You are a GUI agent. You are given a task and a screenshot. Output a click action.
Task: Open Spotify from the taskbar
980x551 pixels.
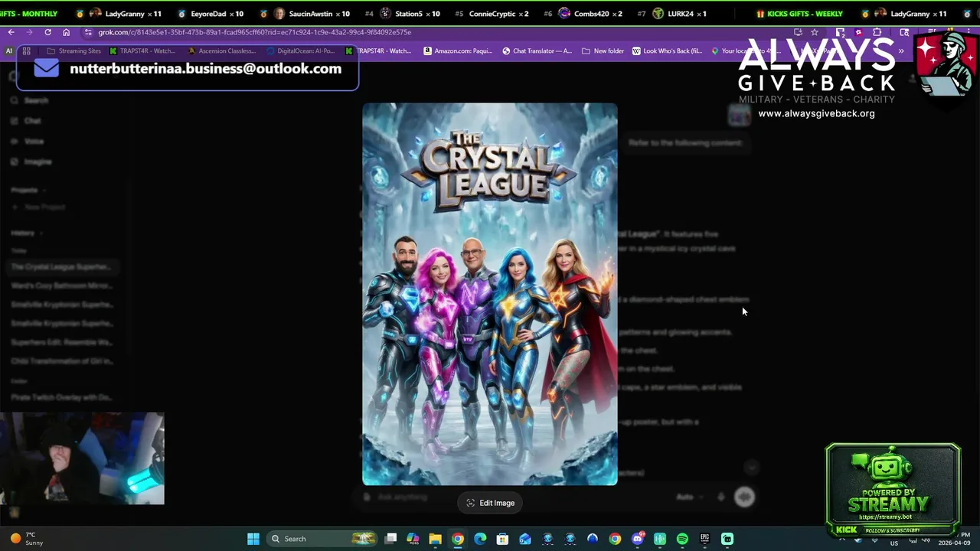(682, 539)
